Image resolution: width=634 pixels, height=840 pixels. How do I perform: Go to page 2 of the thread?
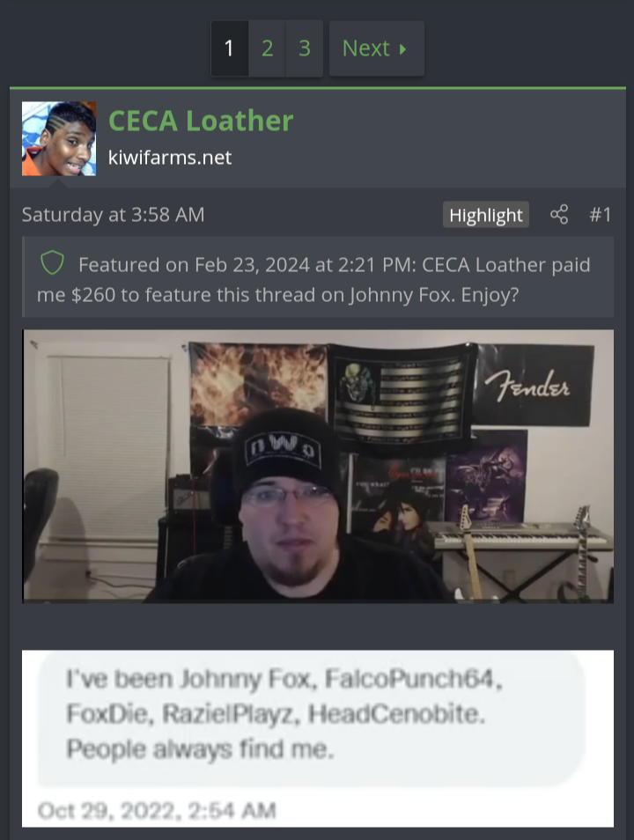click(267, 48)
